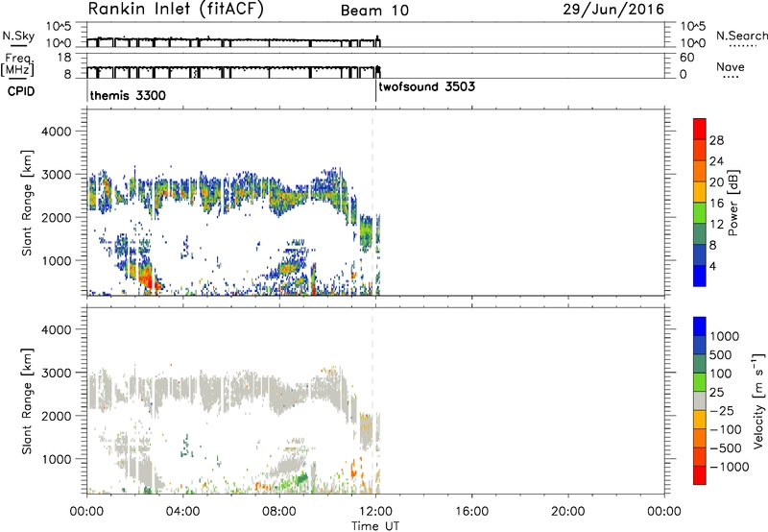Click the 'Time UT' axis label
This screenshot has height=532, width=768.
(375, 526)
